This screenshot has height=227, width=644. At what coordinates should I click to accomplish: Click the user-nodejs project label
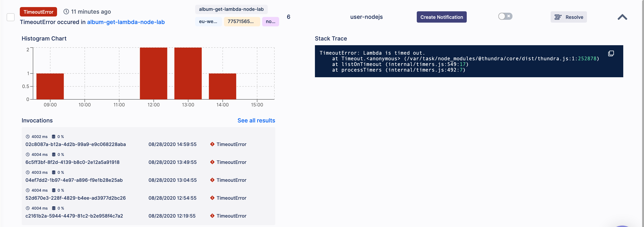coord(366,17)
